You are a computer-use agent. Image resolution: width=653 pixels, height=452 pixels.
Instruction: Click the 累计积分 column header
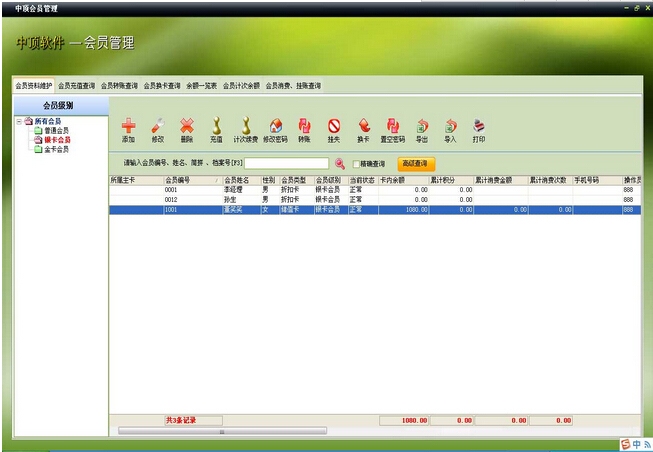[x=451, y=180]
